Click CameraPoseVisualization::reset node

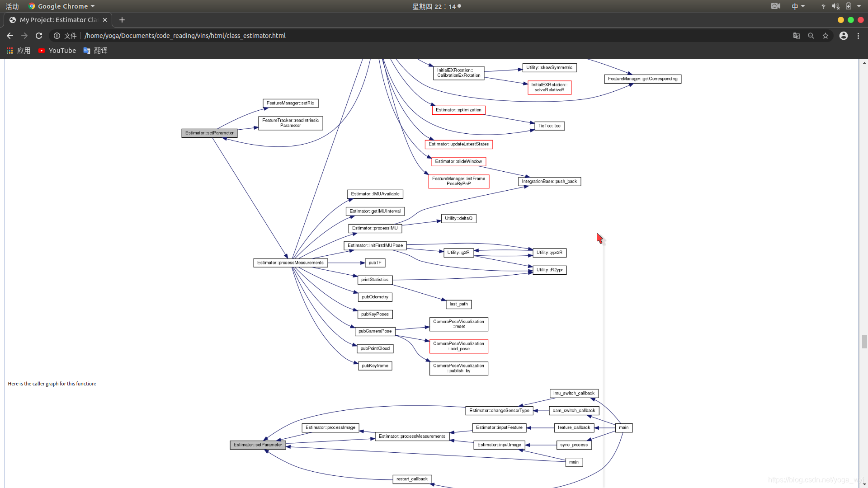coord(458,324)
